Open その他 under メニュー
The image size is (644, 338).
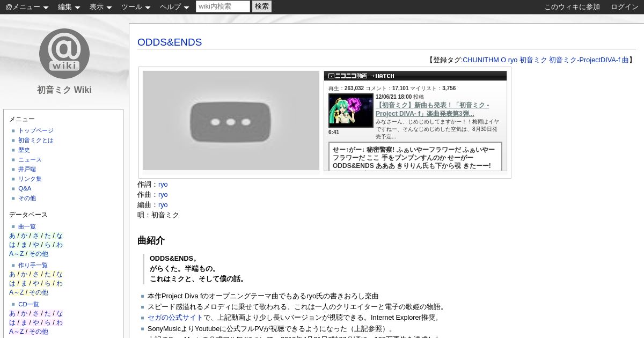[27, 198]
